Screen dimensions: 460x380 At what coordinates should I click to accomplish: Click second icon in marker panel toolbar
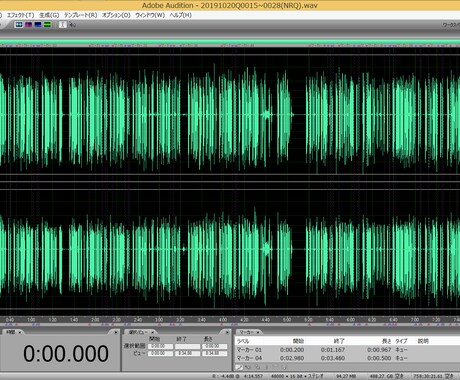pos(248,367)
